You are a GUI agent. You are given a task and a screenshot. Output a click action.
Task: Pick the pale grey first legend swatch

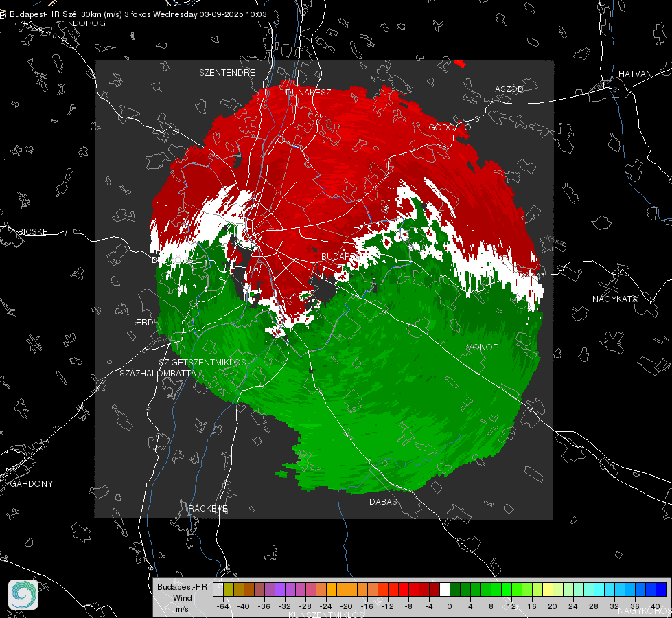(x=218, y=590)
